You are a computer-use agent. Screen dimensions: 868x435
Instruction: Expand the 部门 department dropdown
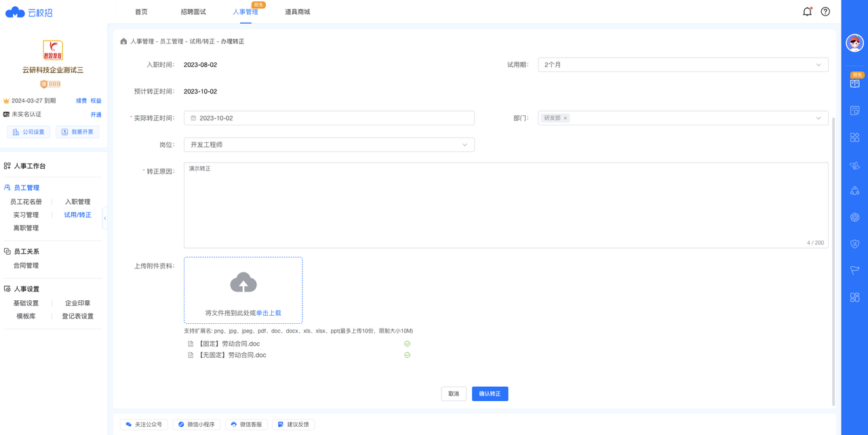(x=818, y=117)
